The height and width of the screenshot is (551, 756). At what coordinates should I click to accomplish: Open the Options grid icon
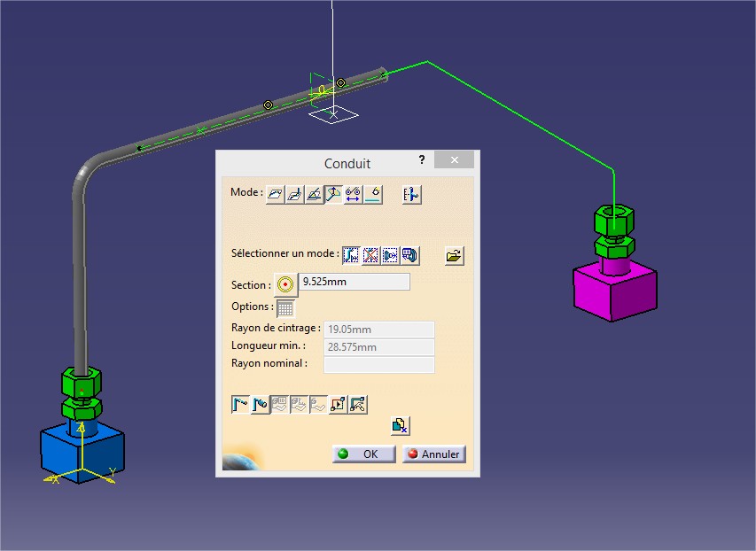[285, 308]
